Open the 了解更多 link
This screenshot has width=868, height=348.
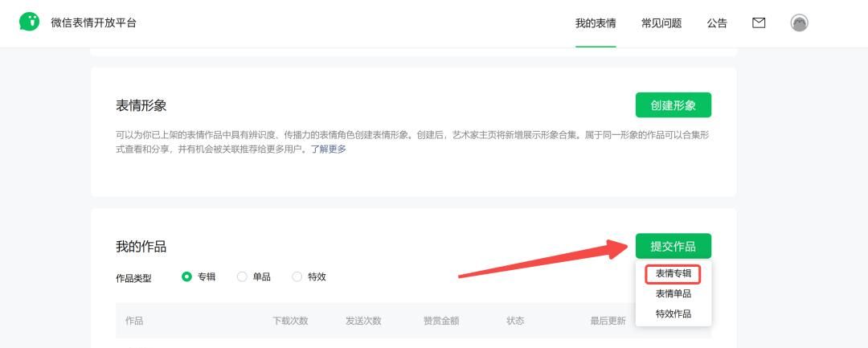328,149
